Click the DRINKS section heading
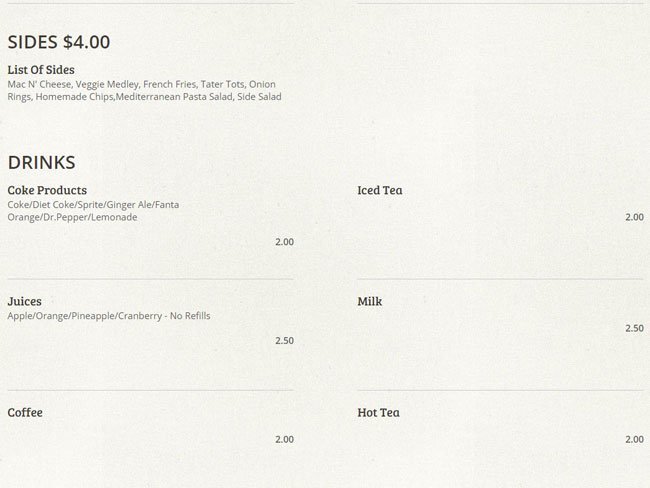Image resolution: width=650 pixels, height=488 pixels. point(42,162)
